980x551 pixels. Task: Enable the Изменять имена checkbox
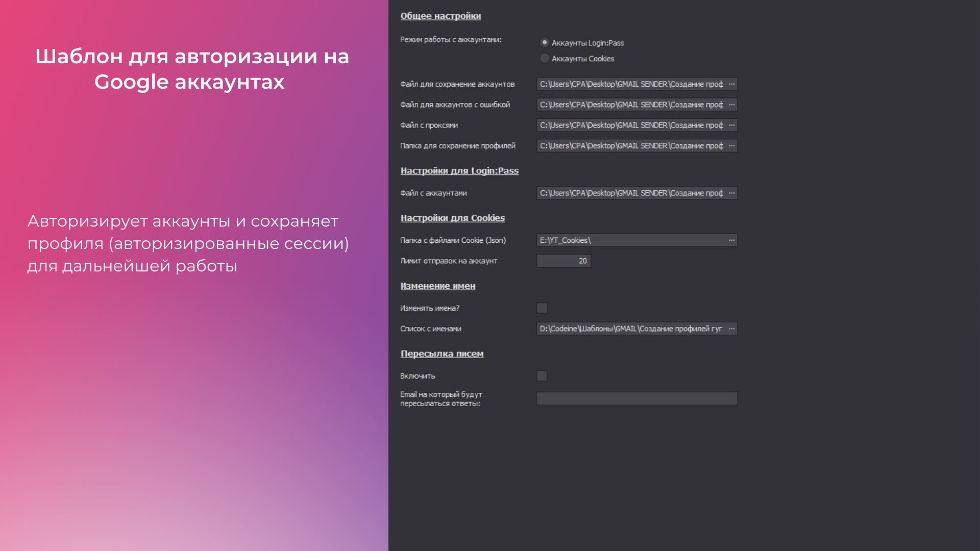pos(542,308)
